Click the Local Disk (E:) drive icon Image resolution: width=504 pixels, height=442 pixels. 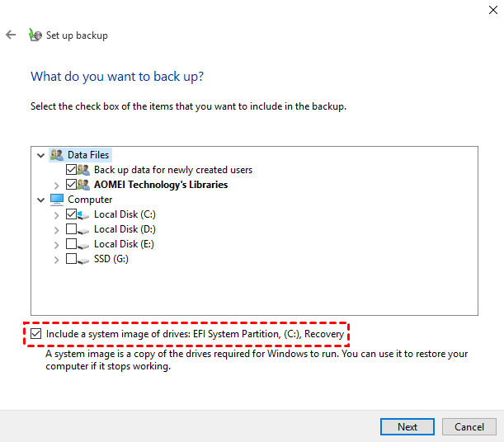[x=84, y=244]
